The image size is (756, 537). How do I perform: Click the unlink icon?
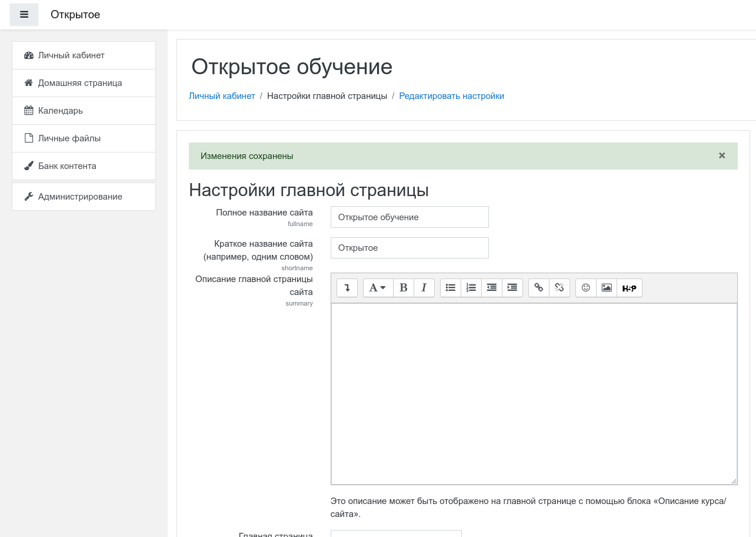(x=559, y=288)
